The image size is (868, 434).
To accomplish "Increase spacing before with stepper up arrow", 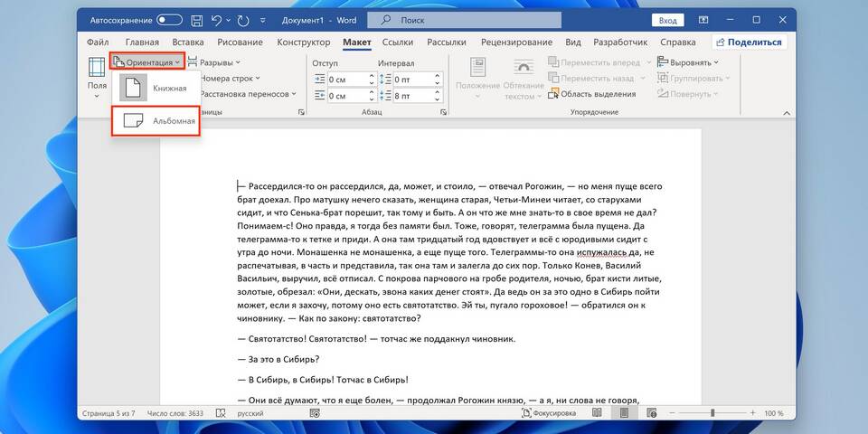I will click(439, 76).
